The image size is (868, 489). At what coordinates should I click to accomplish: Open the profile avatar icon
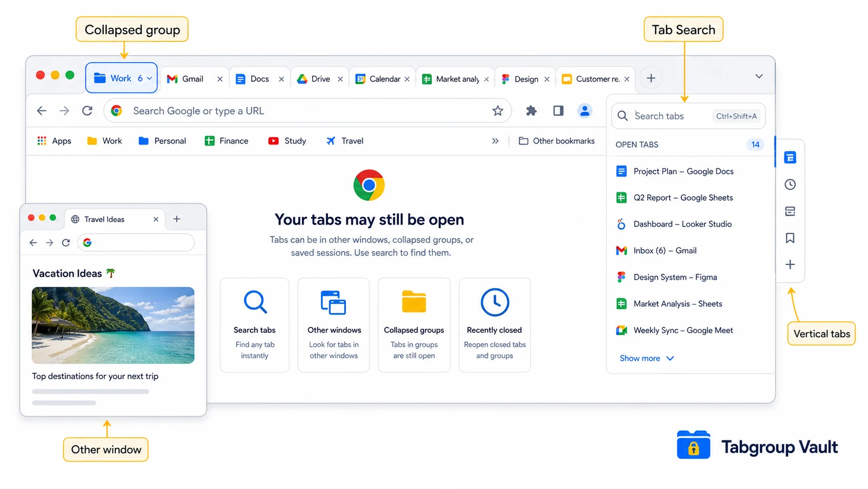click(x=585, y=111)
